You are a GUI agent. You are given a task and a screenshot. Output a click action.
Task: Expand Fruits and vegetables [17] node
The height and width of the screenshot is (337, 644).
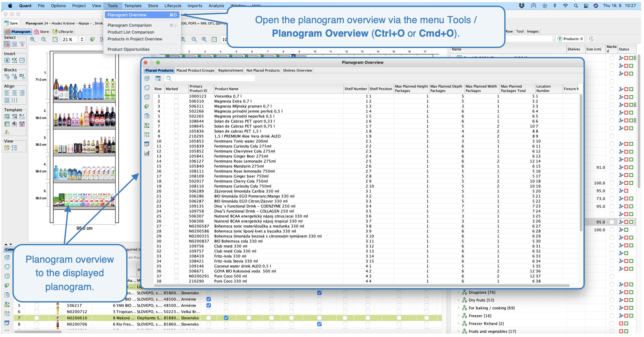tap(459, 331)
